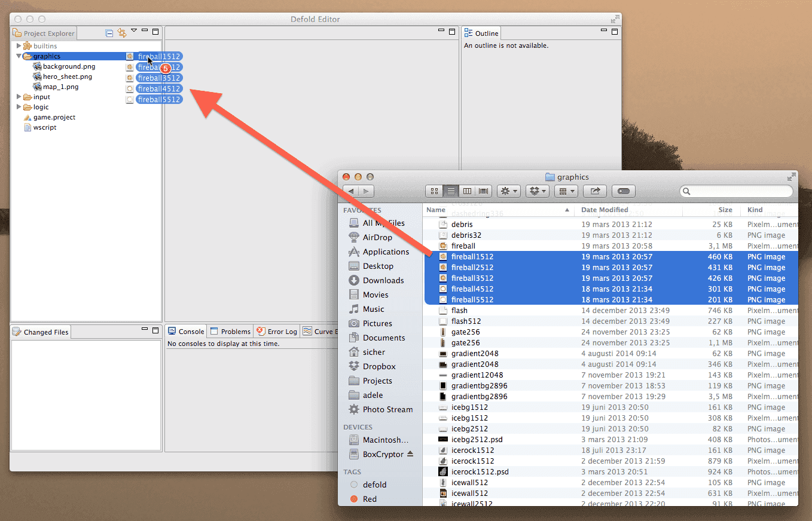The image size is (812, 521).
Task: Click the Finder Edit Tags button
Action: 623,191
